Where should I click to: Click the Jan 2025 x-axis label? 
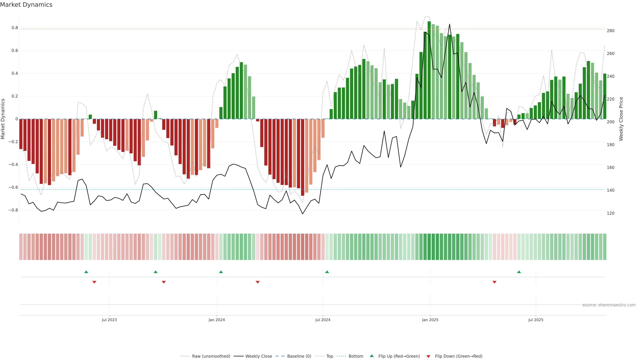tap(430, 320)
